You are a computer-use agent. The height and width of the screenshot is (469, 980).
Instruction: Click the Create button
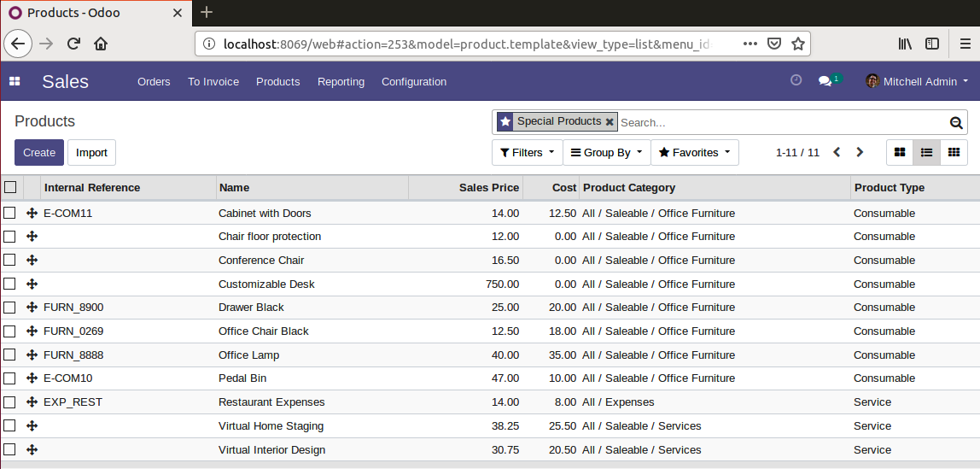pos(39,153)
